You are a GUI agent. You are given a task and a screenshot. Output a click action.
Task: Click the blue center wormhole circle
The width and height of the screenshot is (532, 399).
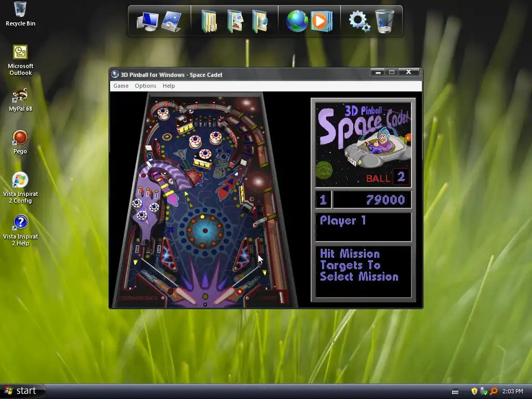205,231
